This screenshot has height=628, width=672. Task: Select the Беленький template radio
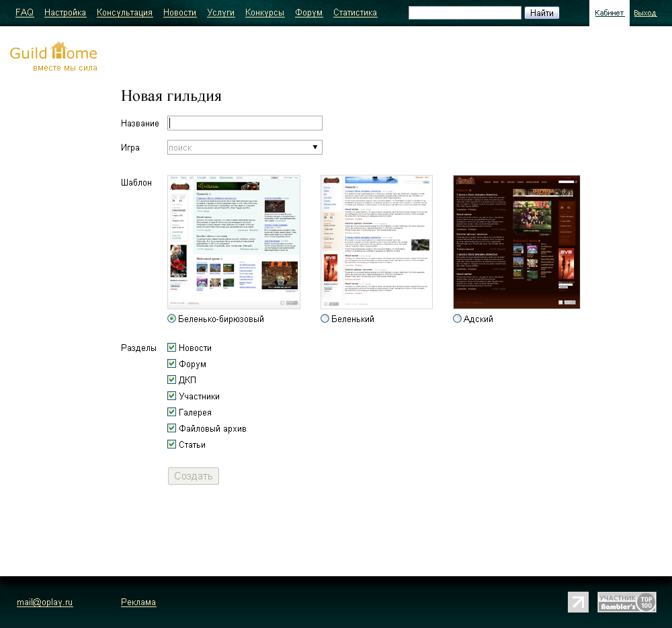click(x=325, y=319)
